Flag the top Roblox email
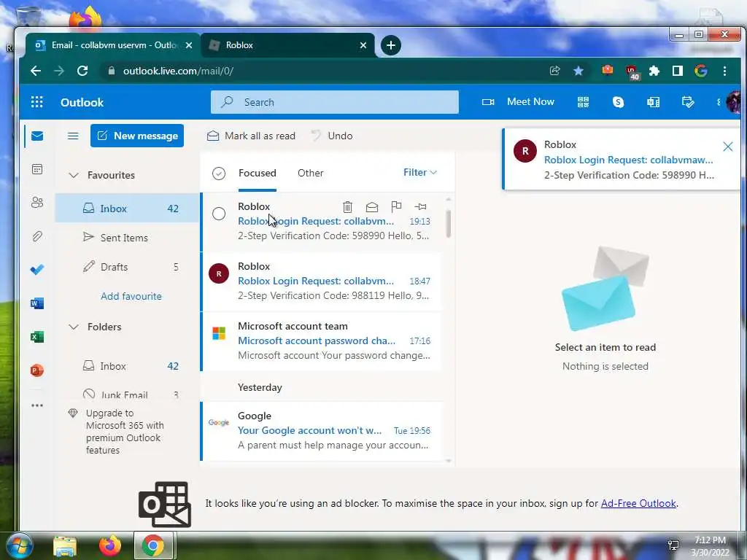The width and height of the screenshot is (747, 560). [396, 206]
